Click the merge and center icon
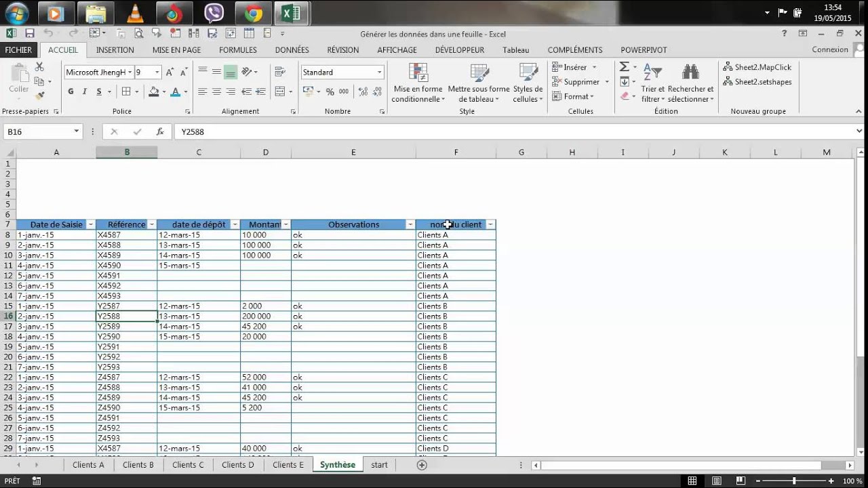Viewport: 868px width, 488px height. 279,91
